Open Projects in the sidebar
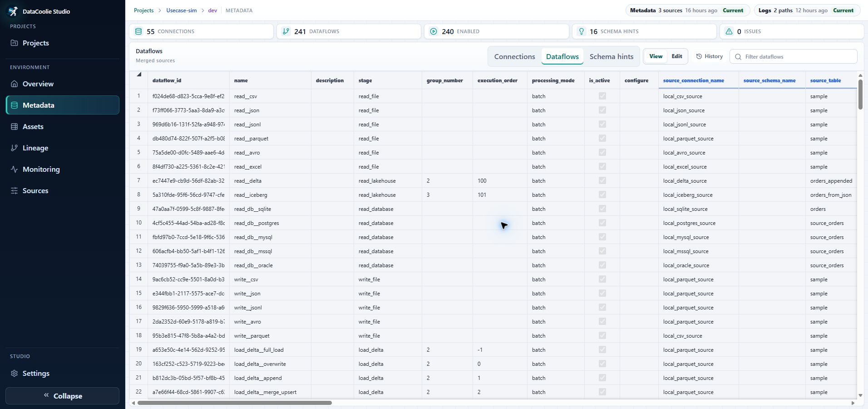Viewport: 868px width, 409px height. point(63,43)
